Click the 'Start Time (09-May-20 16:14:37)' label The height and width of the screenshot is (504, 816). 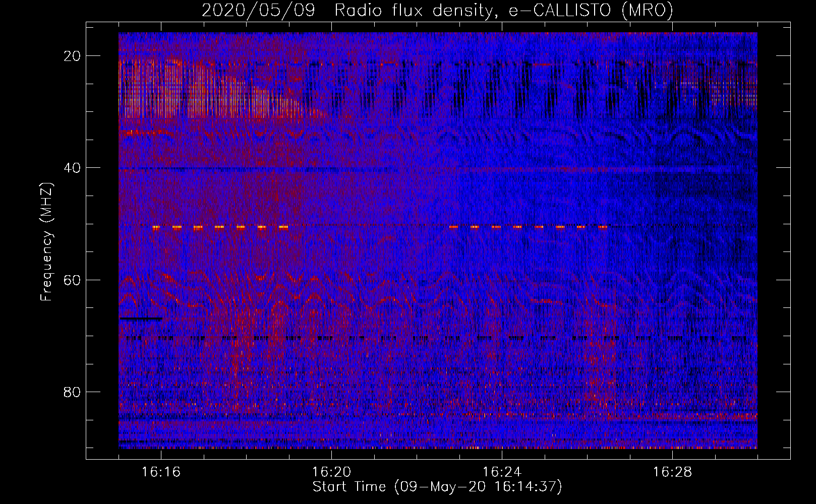point(437,487)
